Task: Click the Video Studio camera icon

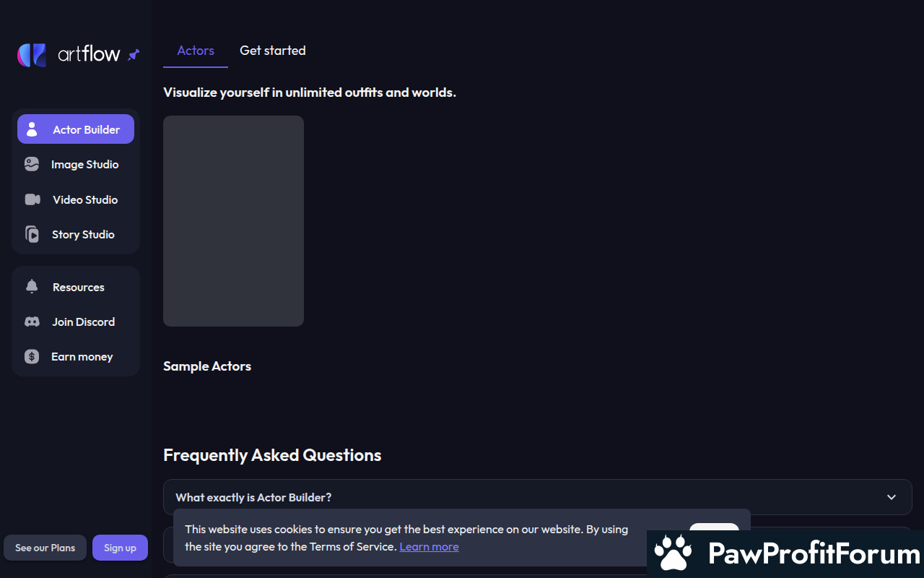Action: (32, 199)
